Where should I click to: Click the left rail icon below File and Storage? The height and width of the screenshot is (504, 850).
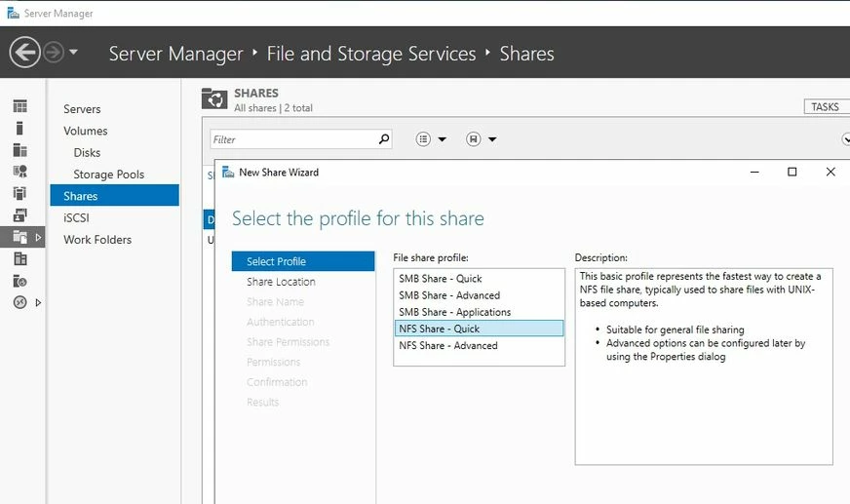point(20,259)
